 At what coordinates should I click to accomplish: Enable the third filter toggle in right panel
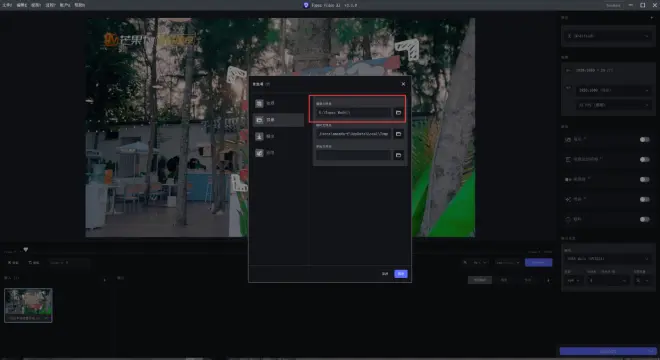pyautogui.click(x=644, y=179)
